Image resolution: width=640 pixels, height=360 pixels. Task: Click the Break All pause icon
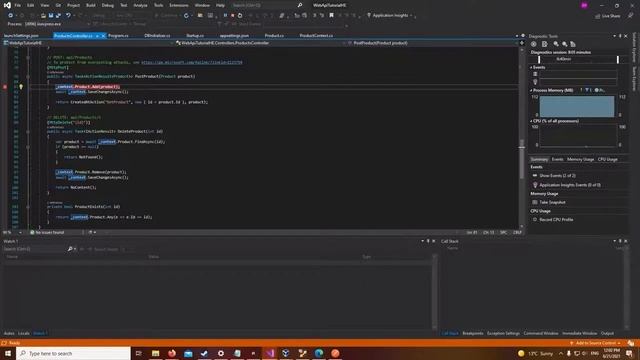[225, 16]
